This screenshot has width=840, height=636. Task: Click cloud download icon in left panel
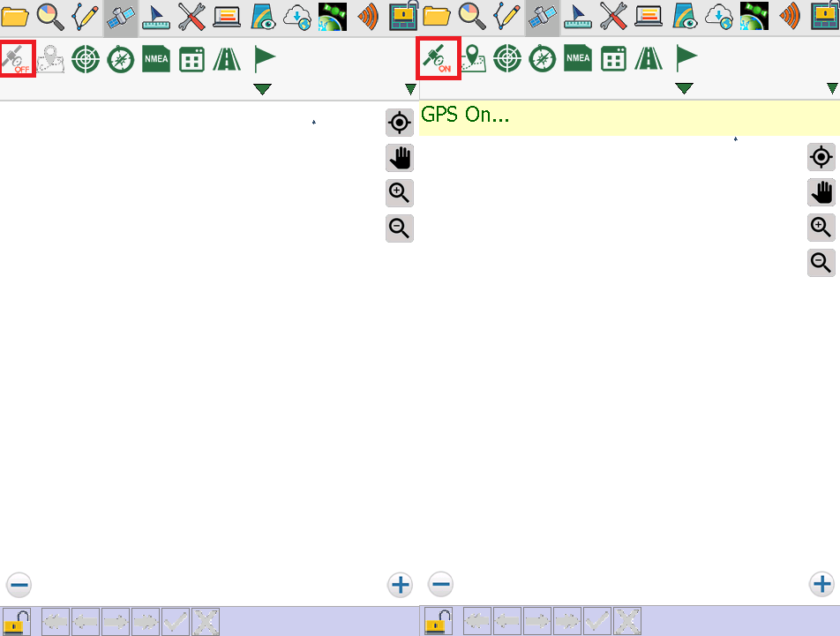[x=297, y=17]
